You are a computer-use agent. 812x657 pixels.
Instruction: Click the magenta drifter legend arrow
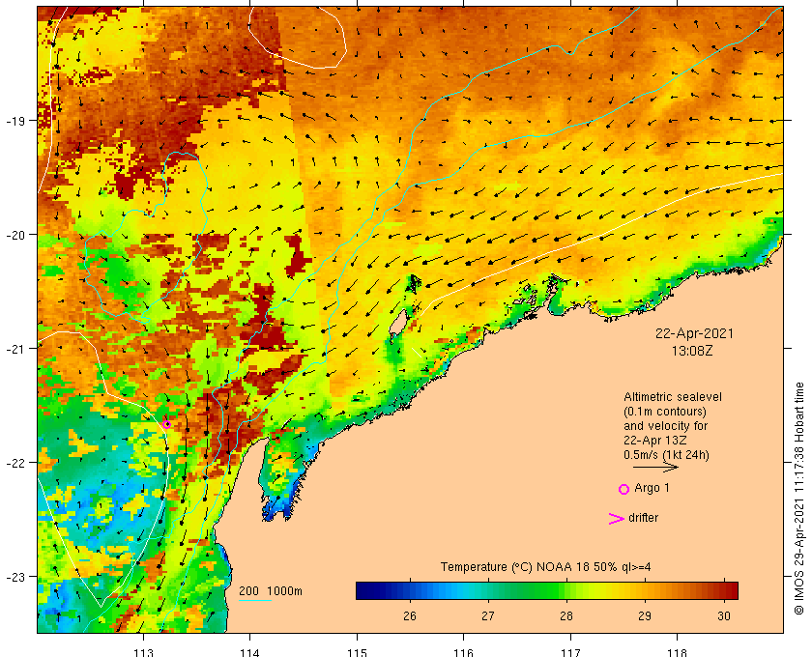[617, 519]
